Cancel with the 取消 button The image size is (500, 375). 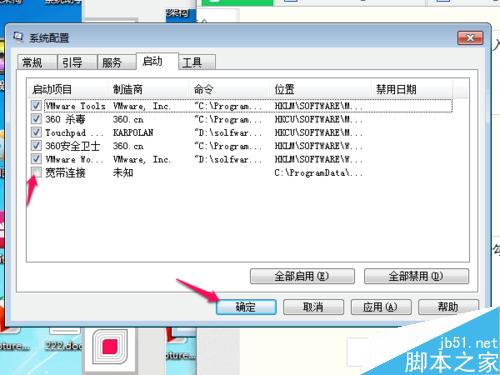point(313,307)
